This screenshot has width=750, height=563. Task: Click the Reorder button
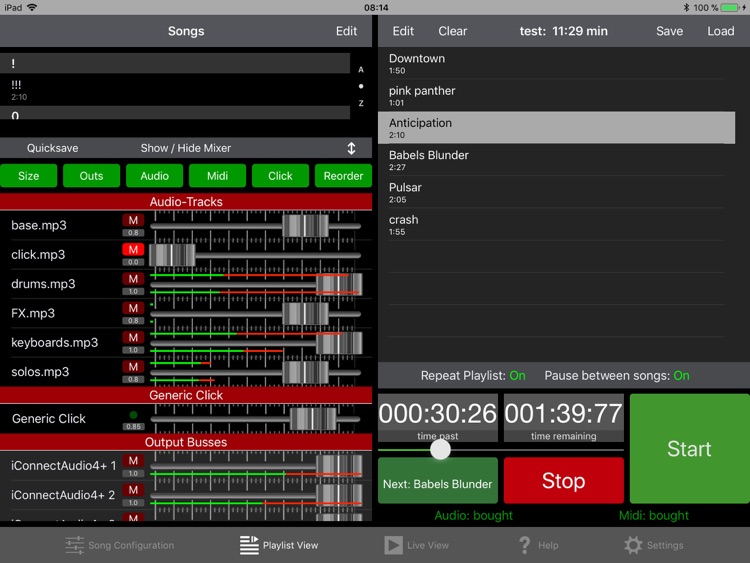(x=343, y=176)
